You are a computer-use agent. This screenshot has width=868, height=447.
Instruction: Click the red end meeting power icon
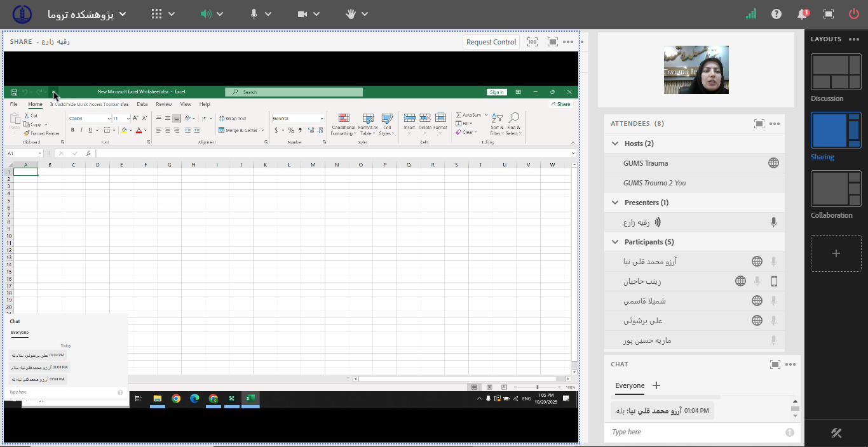click(853, 14)
